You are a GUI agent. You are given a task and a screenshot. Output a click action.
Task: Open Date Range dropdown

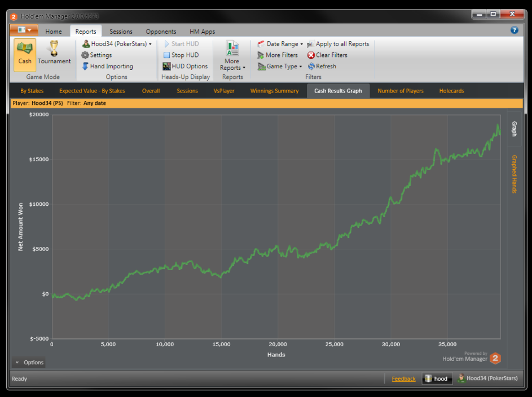point(280,44)
